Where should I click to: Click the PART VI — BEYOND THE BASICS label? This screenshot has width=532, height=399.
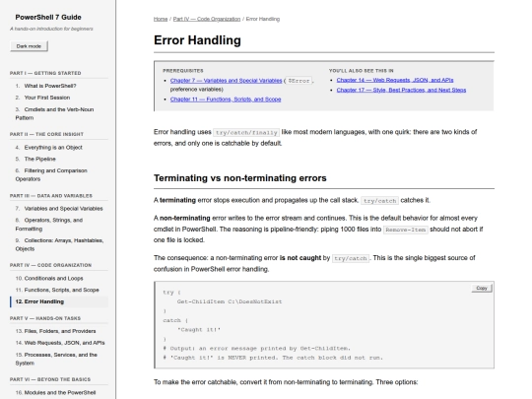50,379
